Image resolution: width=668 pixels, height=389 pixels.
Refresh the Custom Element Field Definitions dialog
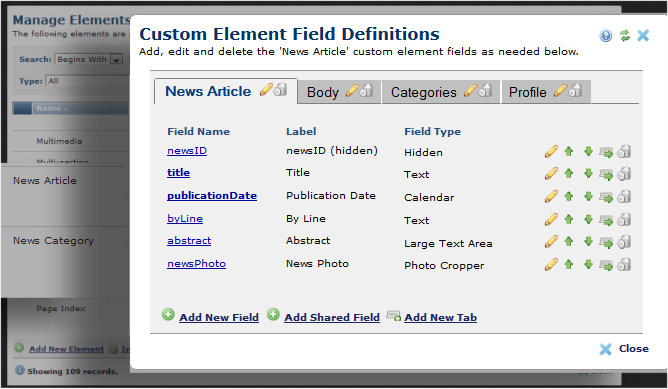point(625,35)
